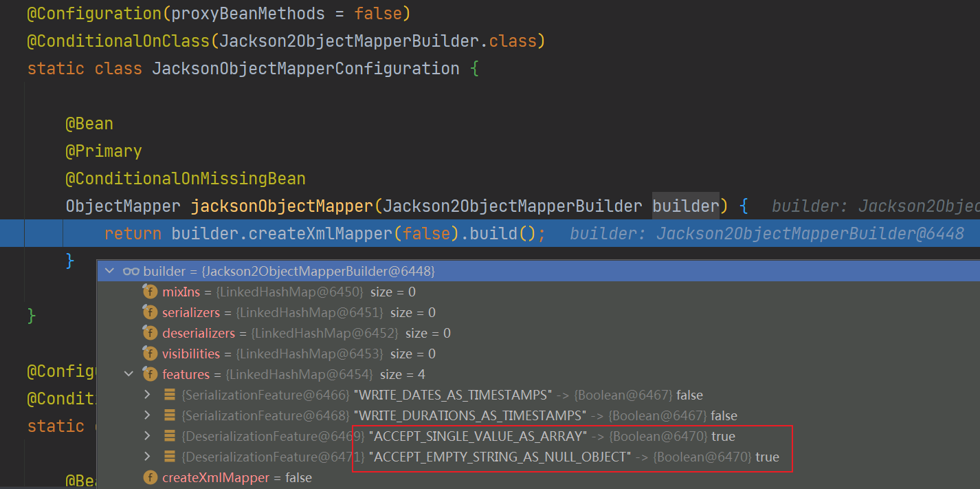Click the @Configuration annotation in the code

[x=94, y=13]
